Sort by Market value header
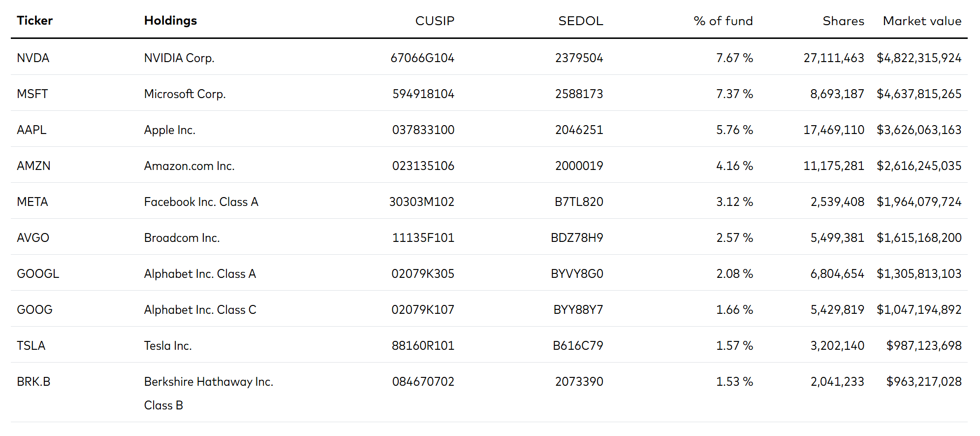The width and height of the screenshot is (980, 436). (x=922, y=21)
